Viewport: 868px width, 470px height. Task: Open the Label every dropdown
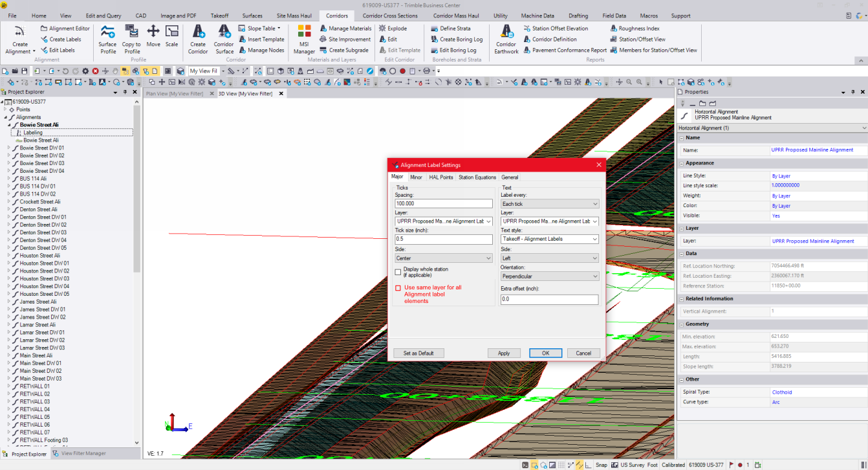(550, 204)
